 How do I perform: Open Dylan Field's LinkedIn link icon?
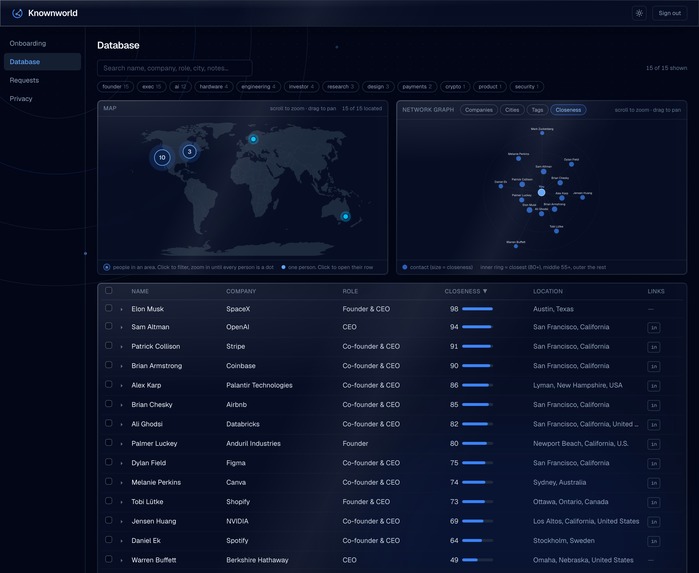(654, 464)
